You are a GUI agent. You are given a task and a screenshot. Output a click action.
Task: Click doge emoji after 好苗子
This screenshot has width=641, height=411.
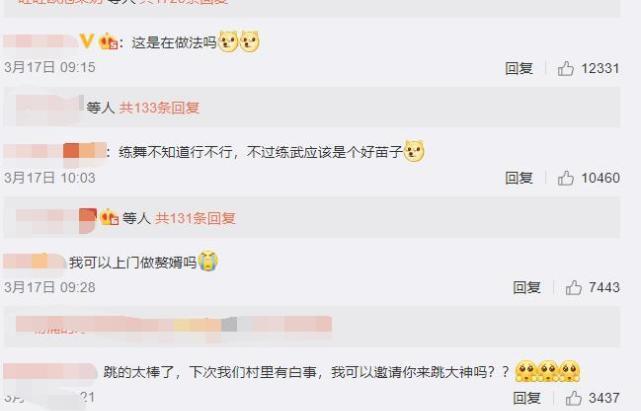[x=414, y=151]
